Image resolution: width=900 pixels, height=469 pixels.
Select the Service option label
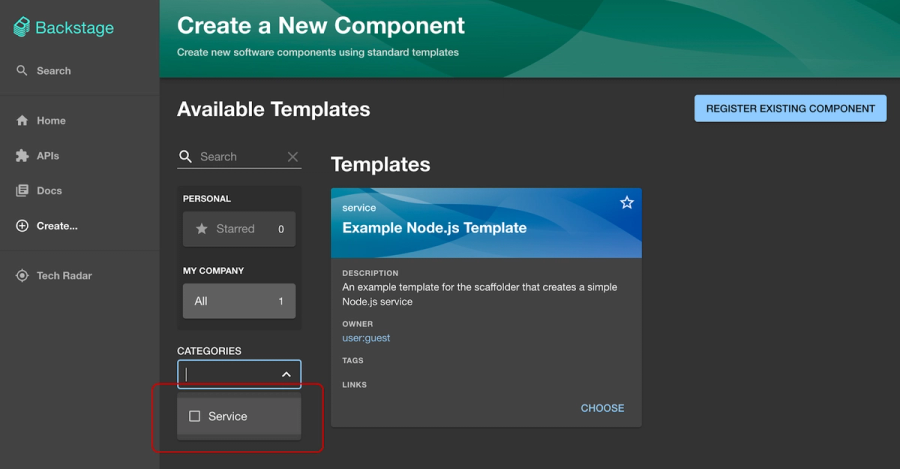click(228, 416)
